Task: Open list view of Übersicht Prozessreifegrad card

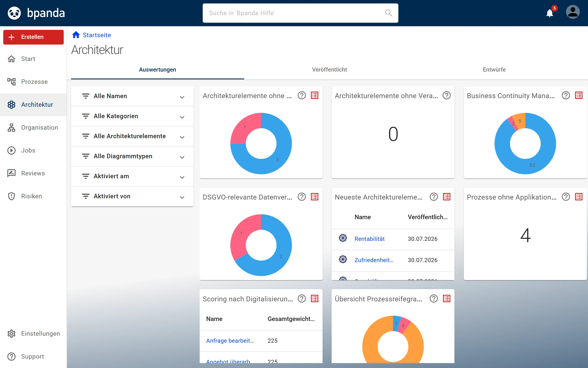Action: (x=447, y=298)
